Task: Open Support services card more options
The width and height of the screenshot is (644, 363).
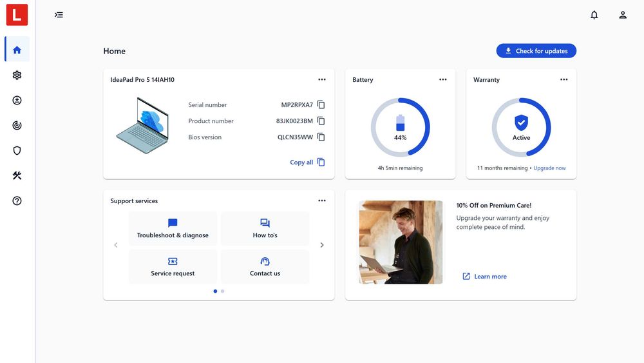Action: [322, 201]
